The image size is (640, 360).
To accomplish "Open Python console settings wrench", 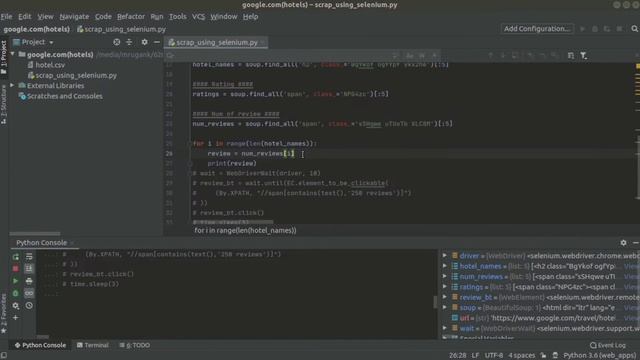I will (x=16, y=305).
